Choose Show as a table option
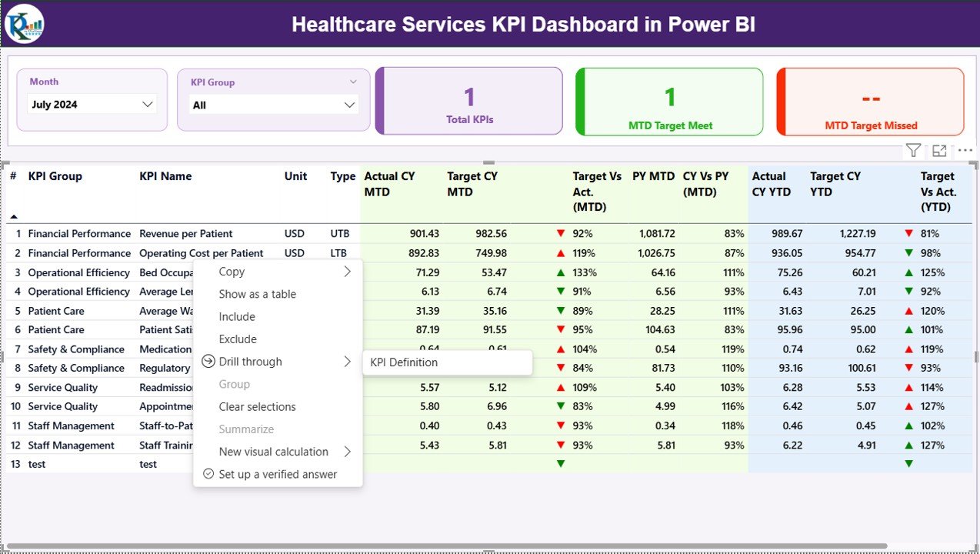 257,294
